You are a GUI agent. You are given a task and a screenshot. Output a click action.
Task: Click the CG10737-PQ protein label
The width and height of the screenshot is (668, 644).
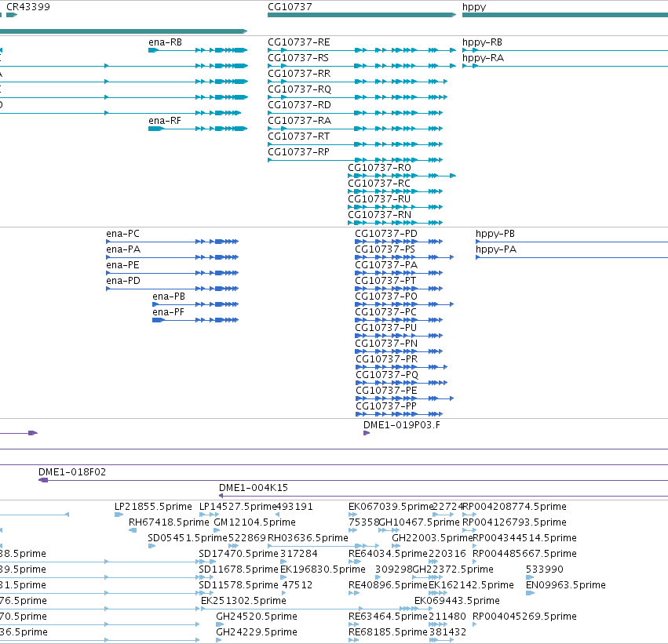tap(387, 375)
